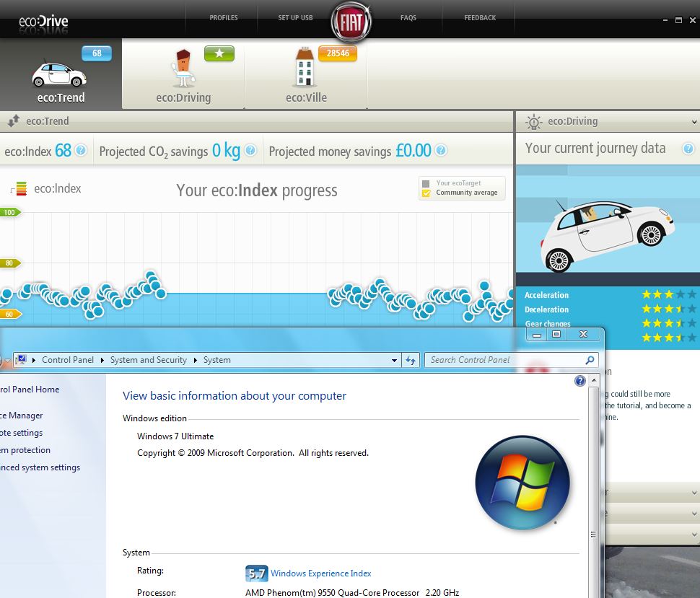This screenshot has width=700, height=598.
Task: Click the Control Panel breadcrumb
Action: [68, 360]
